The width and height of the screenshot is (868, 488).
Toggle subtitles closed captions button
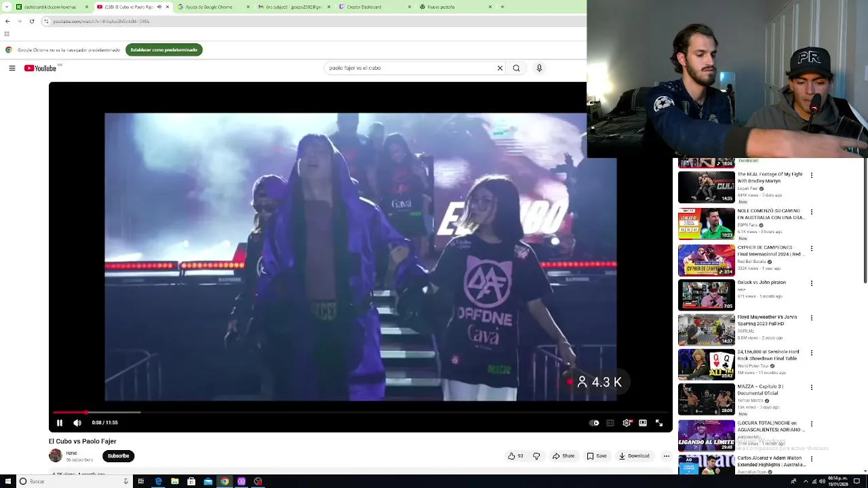click(x=610, y=423)
